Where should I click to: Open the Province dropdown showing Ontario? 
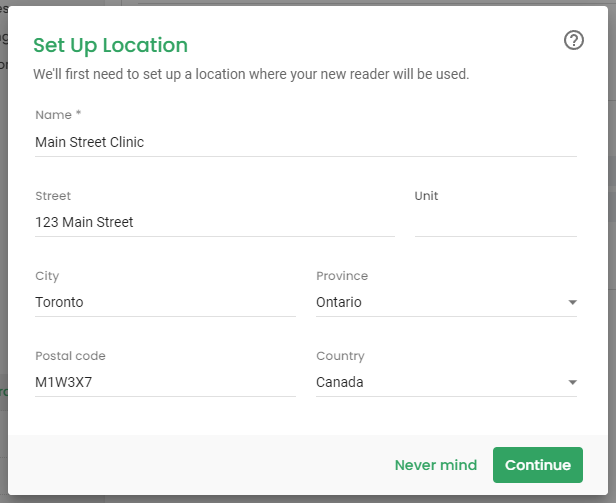[x=446, y=303]
